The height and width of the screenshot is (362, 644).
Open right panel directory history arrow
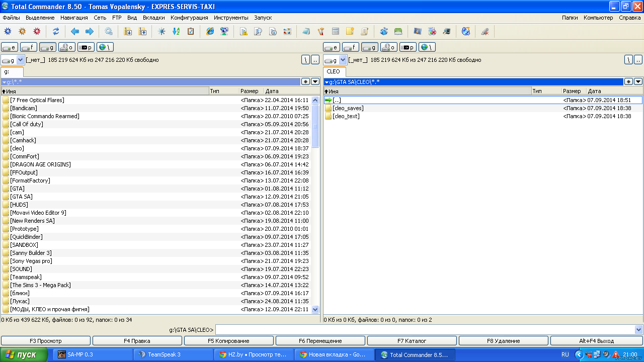[x=638, y=81]
